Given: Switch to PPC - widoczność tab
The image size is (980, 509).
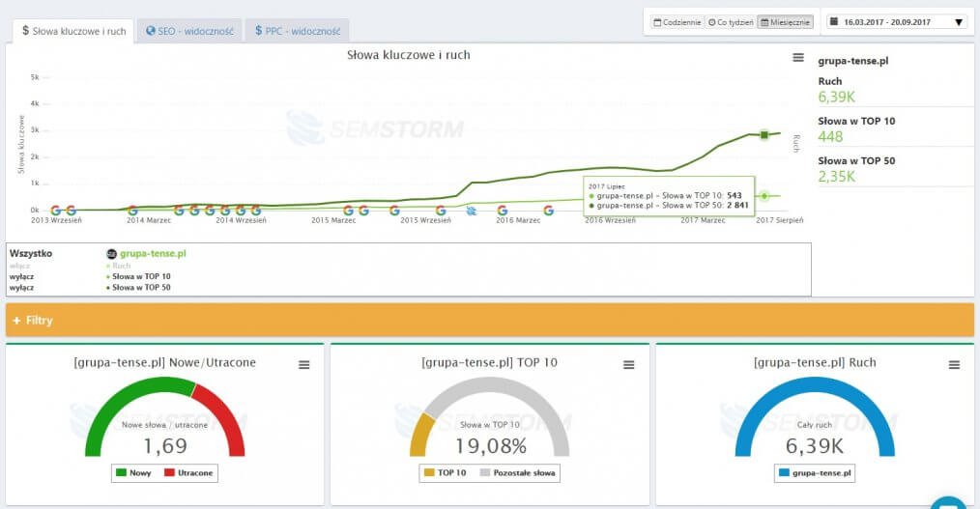Looking at the screenshot, I should pyautogui.click(x=298, y=31).
